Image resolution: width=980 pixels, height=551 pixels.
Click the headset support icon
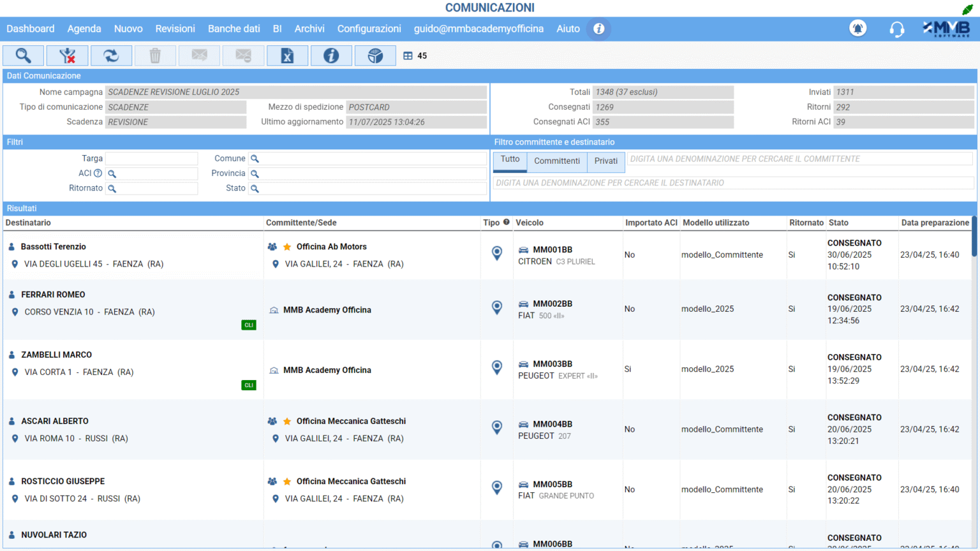click(896, 29)
